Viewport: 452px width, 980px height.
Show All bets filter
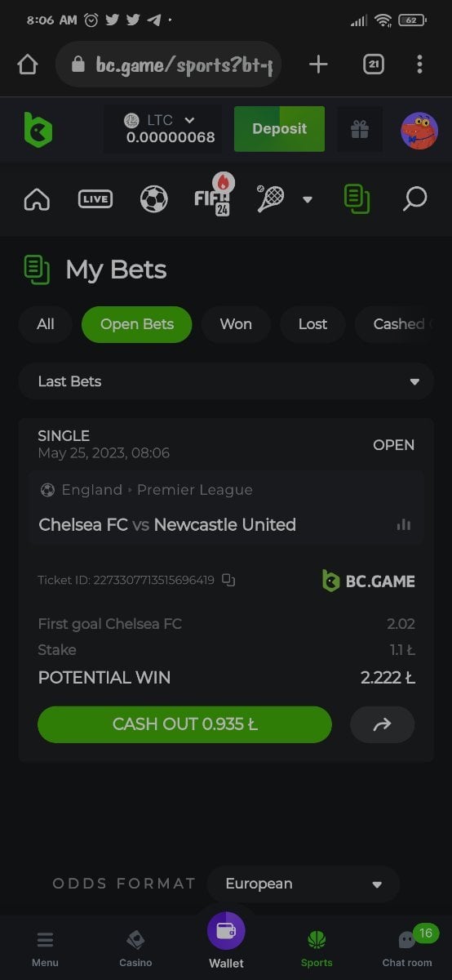click(46, 324)
